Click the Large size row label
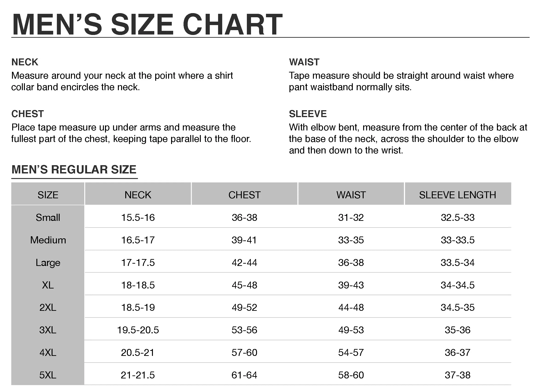 click(x=48, y=263)
